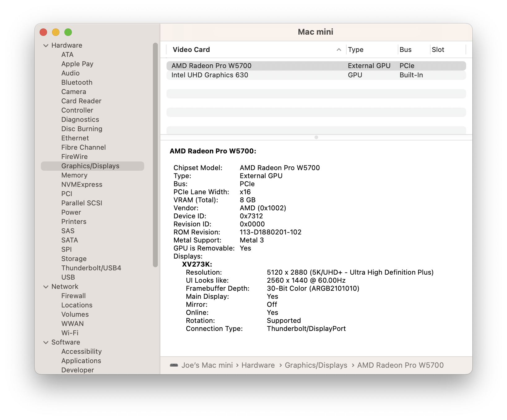Select Diagnostics in the sidebar
The image size is (507, 420).
pyautogui.click(x=80, y=120)
